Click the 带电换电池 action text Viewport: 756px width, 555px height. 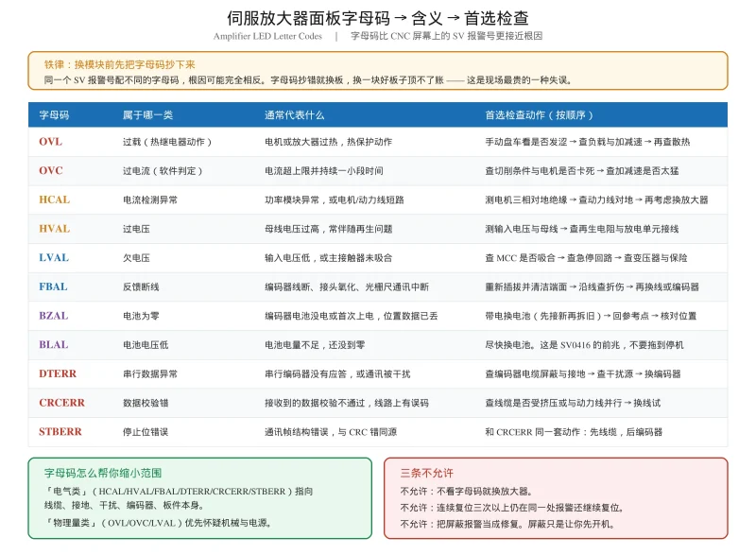coord(592,316)
